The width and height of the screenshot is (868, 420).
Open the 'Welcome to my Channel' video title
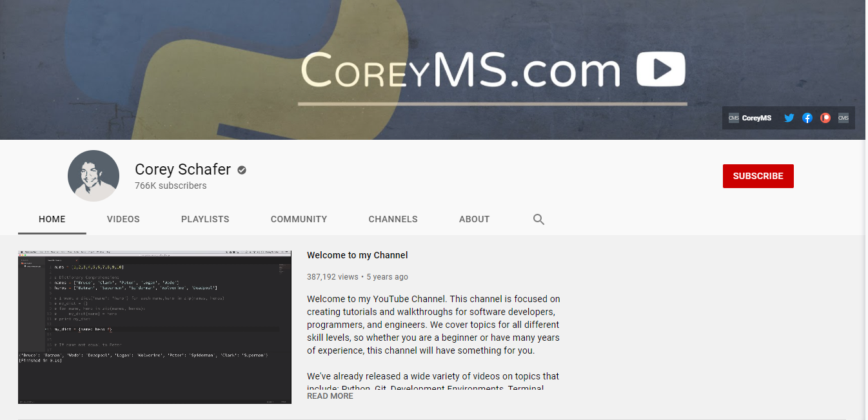pyautogui.click(x=357, y=255)
